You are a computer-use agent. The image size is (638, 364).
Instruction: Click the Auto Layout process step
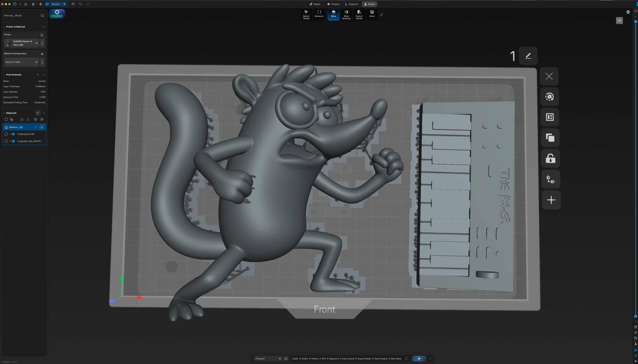[348, 359]
